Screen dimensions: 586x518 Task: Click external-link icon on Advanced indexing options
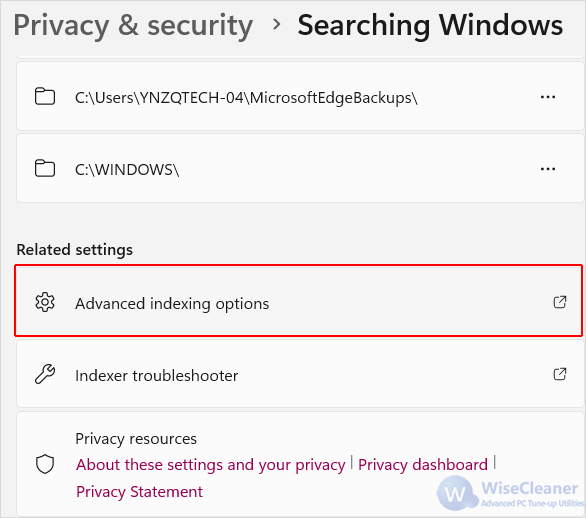point(560,302)
